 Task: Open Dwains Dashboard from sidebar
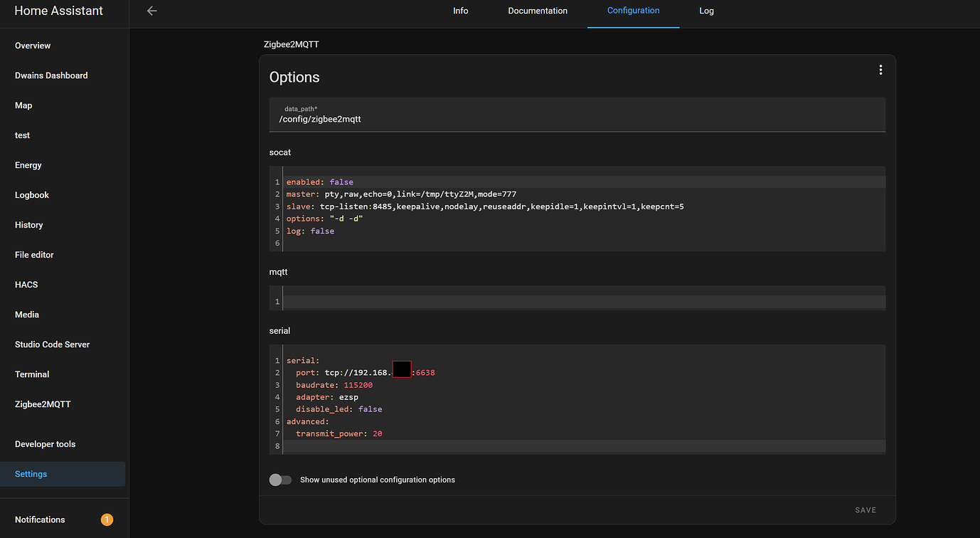51,75
